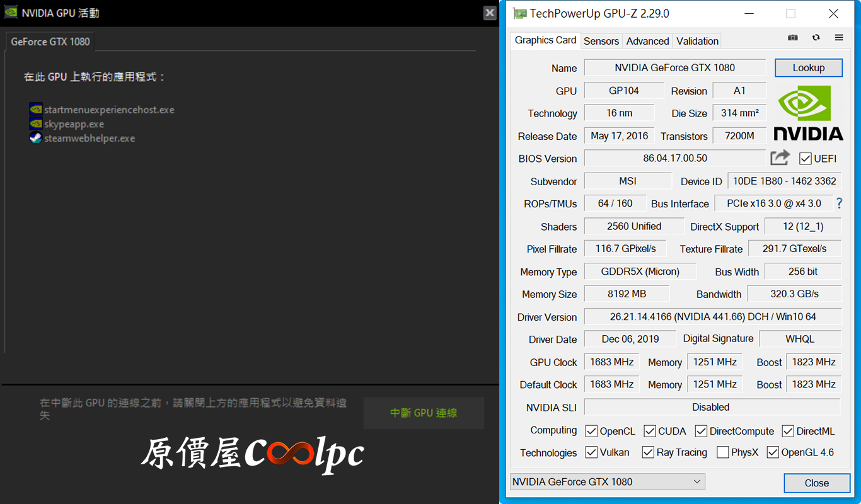861x504 pixels.
Task: Toggle the DirectCompute checkbox
Action: pyautogui.click(x=701, y=431)
